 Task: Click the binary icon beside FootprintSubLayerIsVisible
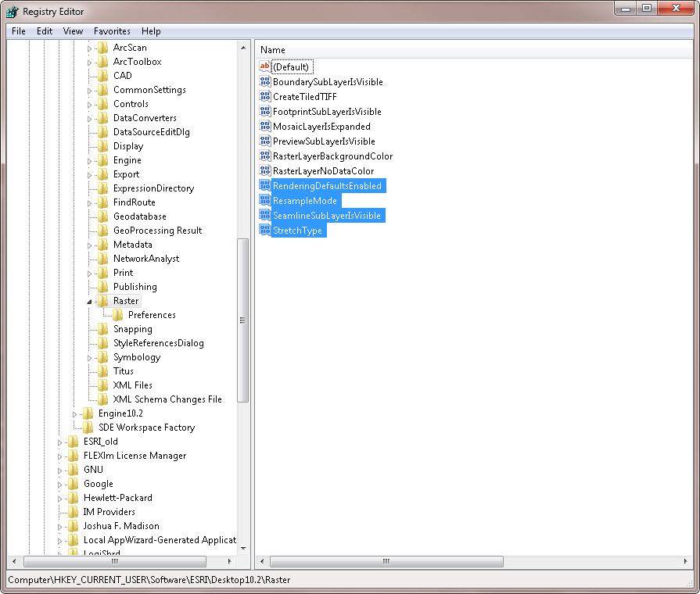tap(264, 111)
